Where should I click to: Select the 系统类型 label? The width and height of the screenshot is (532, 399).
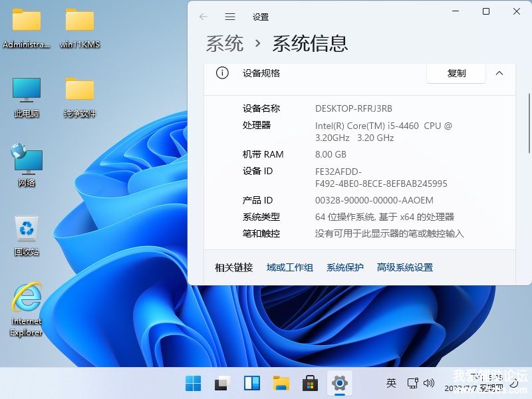261,217
